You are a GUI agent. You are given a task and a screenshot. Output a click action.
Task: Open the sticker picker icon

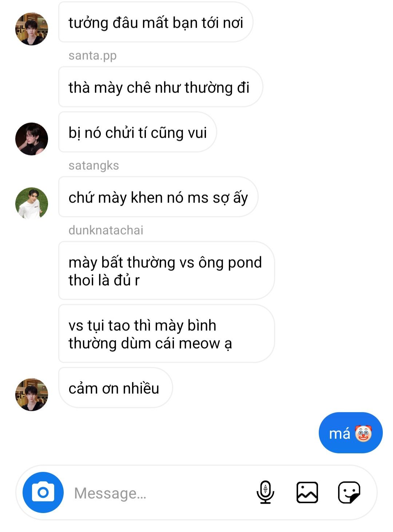coord(349,492)
